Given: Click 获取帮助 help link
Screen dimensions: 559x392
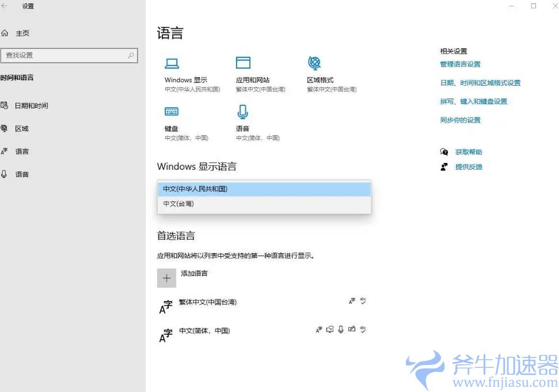Looking at the screenshot, I should click(x=468, y=153).
